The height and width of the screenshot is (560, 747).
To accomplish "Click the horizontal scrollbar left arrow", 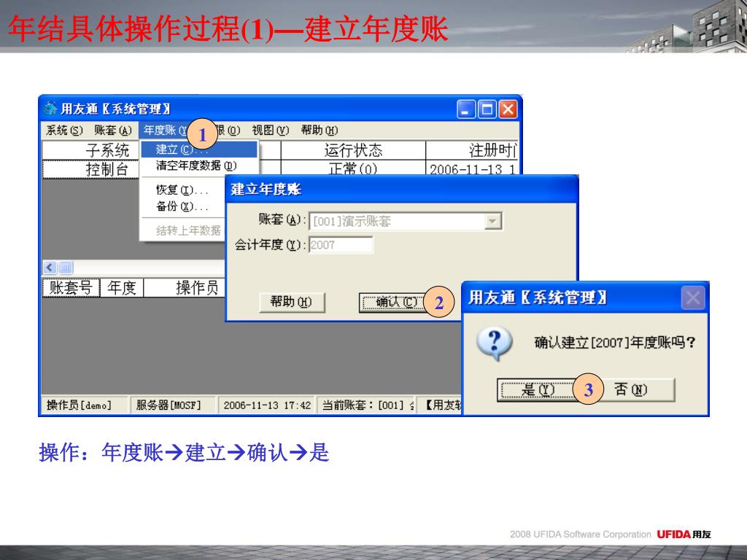I will point(50,268).
